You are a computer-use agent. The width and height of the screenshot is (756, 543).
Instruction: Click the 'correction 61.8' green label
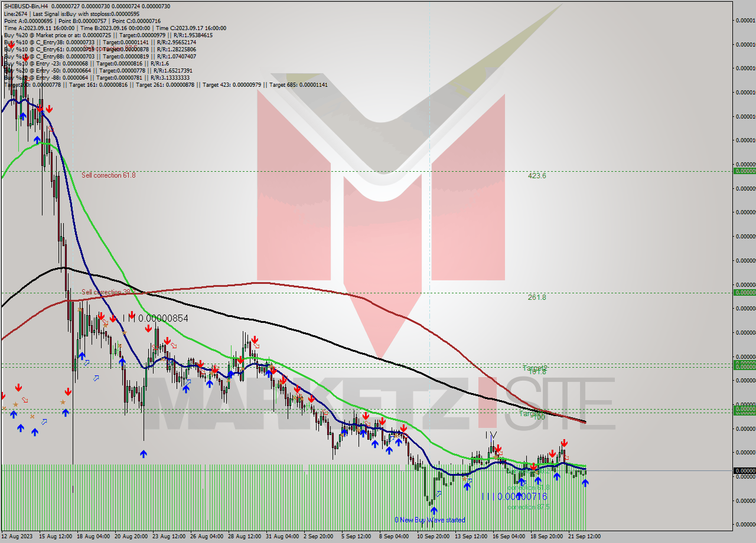[529, 488]
